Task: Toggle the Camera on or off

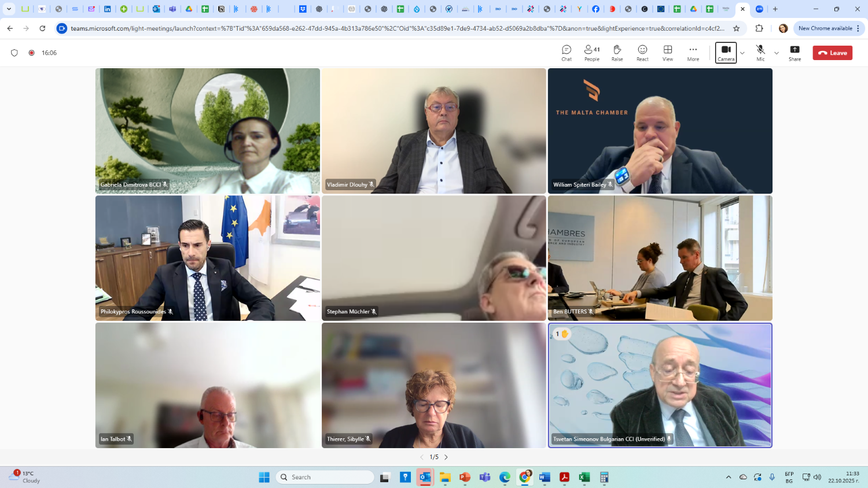Action: (x=726, y=53)
